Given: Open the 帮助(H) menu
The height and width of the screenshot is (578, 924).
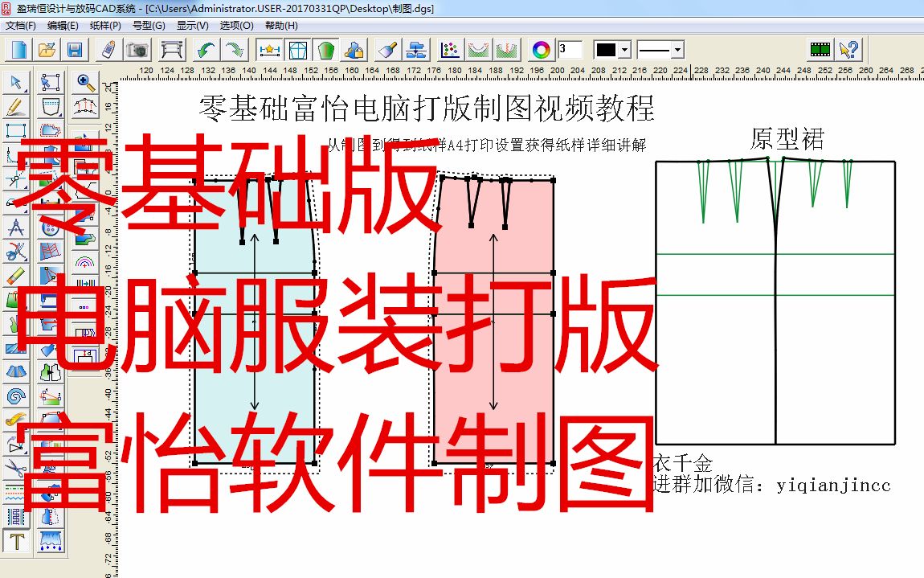Looking at the screenshot, I should pos(281,26).
